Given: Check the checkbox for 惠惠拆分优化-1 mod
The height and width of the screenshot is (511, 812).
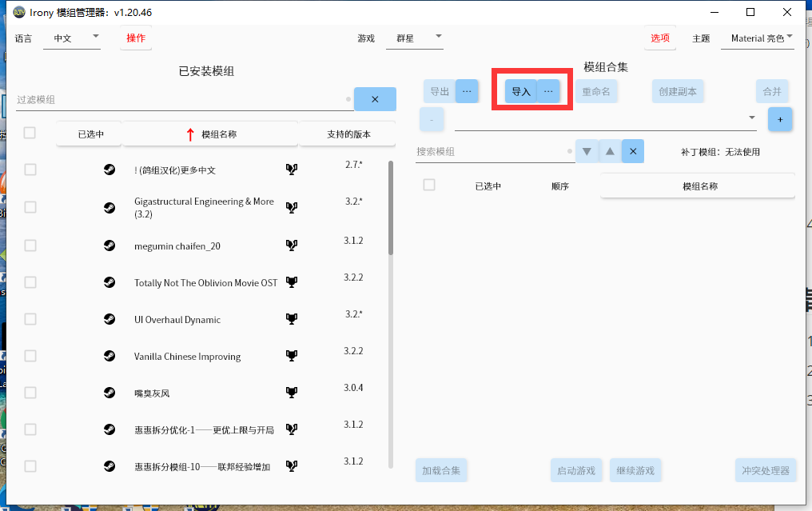Looking at the screenshot, I should pyautogui.click(x=30, y=429).
